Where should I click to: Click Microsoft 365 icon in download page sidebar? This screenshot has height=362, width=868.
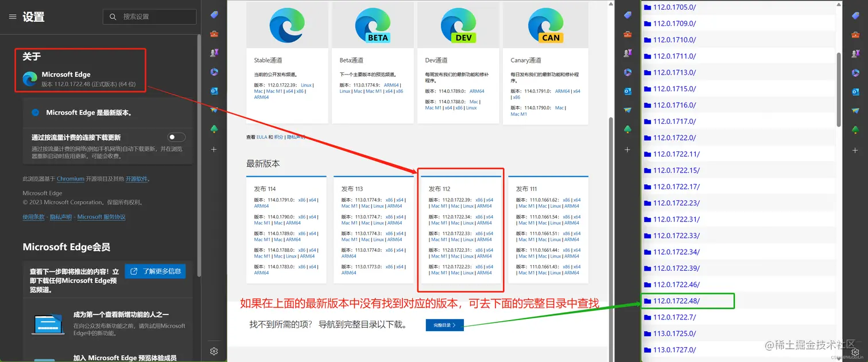(627, 72)
